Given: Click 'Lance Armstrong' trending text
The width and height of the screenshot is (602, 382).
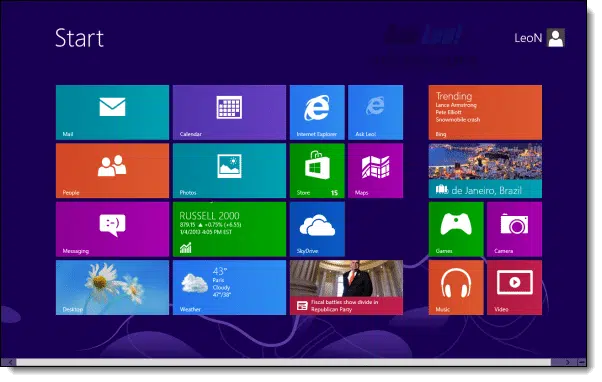Looking at the screenshot, I should [x=456, y=105].
